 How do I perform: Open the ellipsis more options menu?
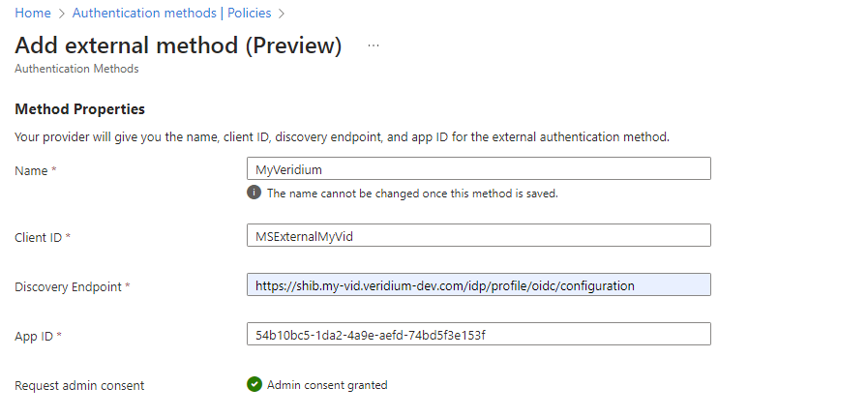pyautogui.click(x=374, y=45)
